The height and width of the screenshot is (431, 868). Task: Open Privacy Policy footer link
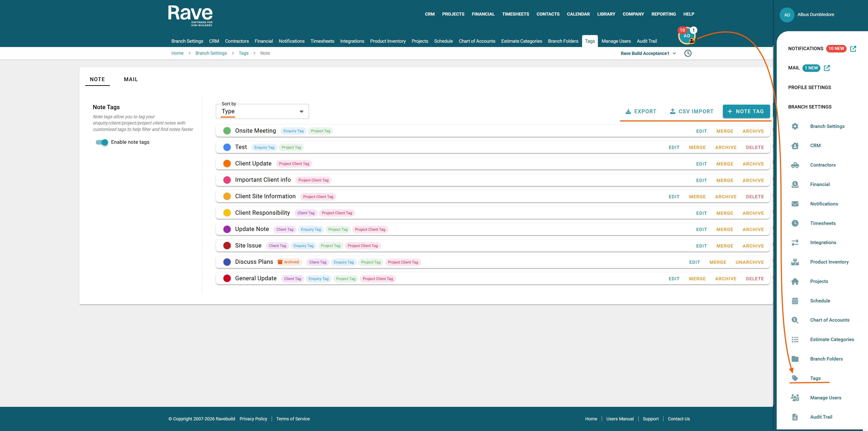click(253, 419)
